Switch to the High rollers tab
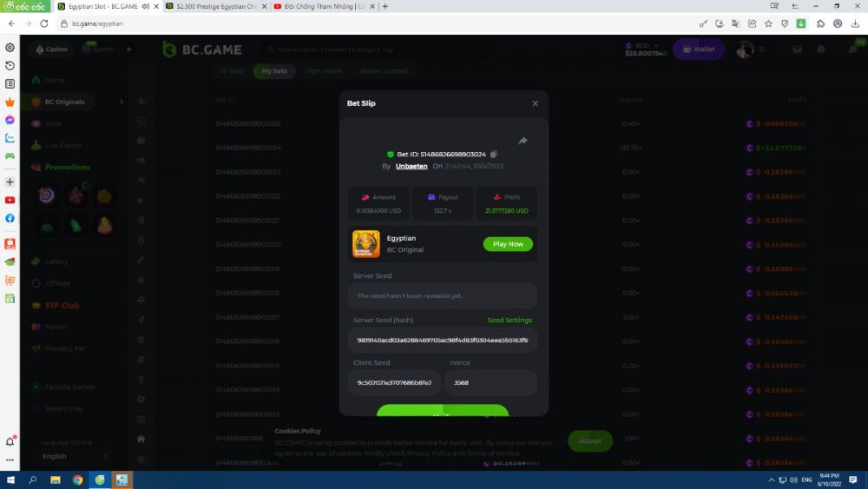 tap(324, 71)
